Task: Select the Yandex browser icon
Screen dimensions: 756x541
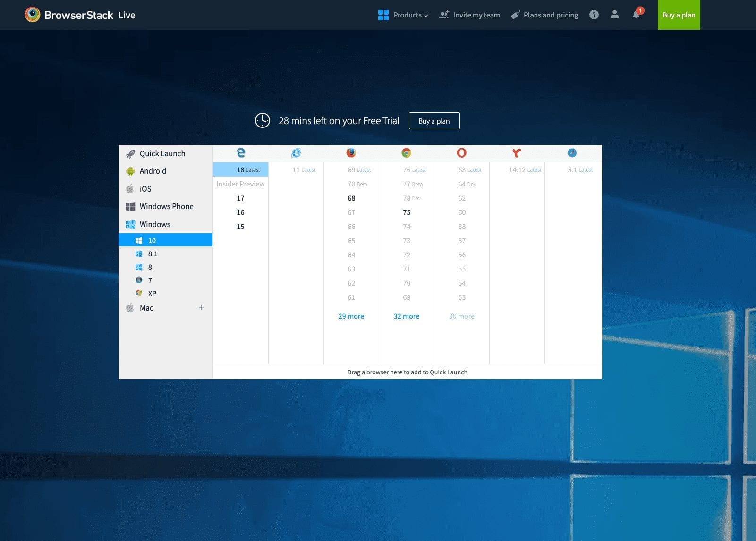Action: 517,153
